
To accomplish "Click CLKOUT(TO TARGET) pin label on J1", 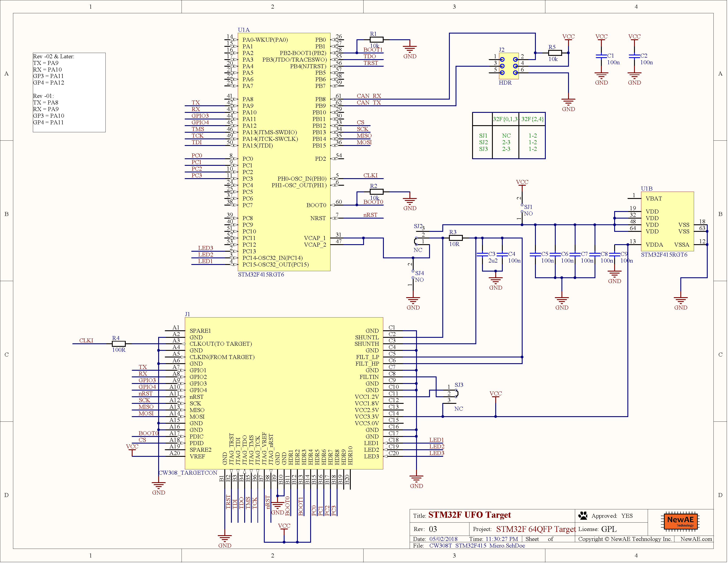I will click(x=221, y=344).
